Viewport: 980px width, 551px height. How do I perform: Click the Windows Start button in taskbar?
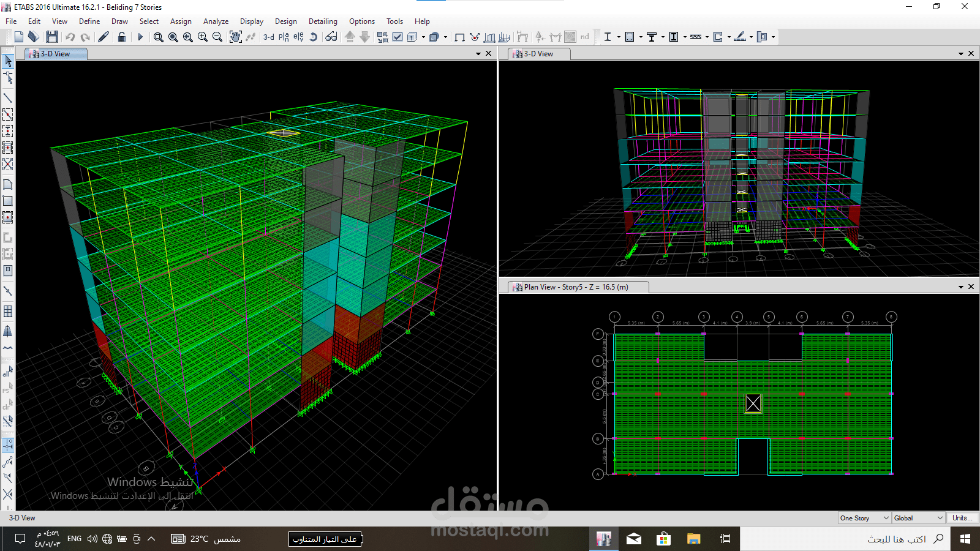click(965, 539)
